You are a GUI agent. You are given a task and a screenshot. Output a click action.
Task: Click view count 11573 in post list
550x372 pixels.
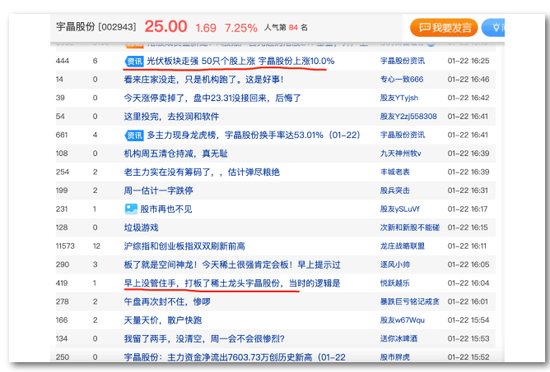[x=65, y=246]
